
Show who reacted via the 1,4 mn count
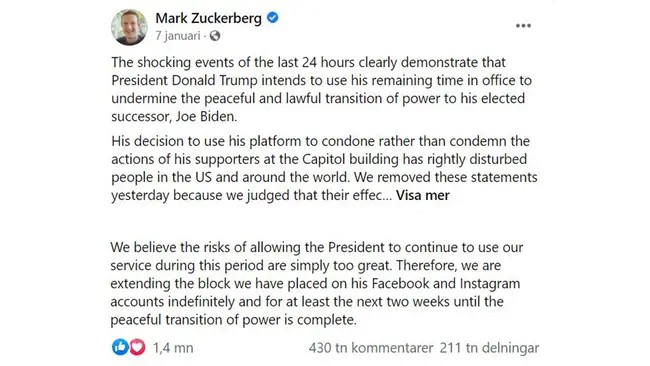tap(173, 348)
